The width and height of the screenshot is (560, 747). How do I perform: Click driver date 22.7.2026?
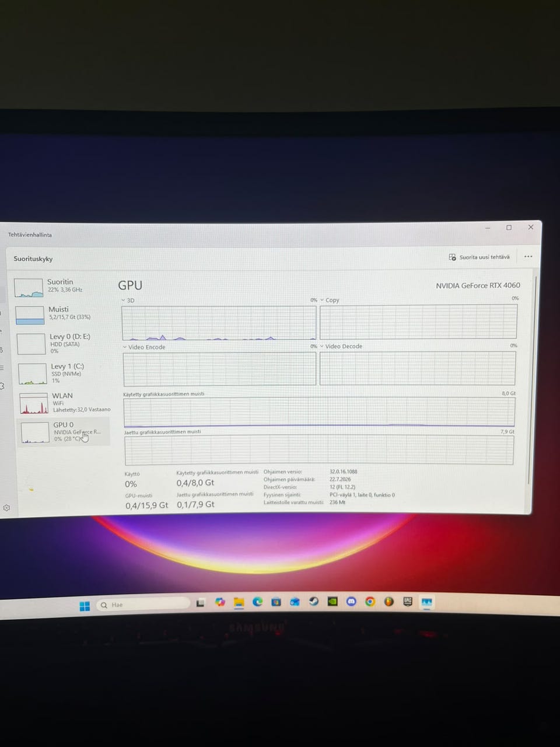tap(340, 479)
